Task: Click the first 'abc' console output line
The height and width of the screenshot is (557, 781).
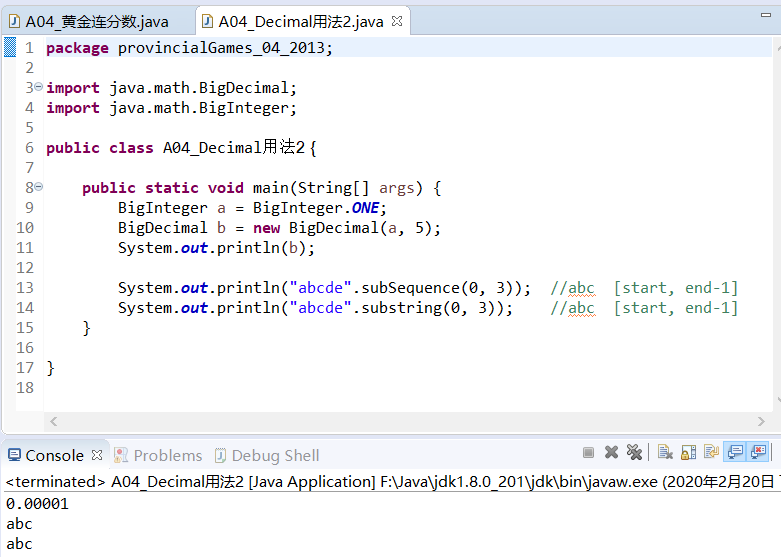Action: [19, 524]
